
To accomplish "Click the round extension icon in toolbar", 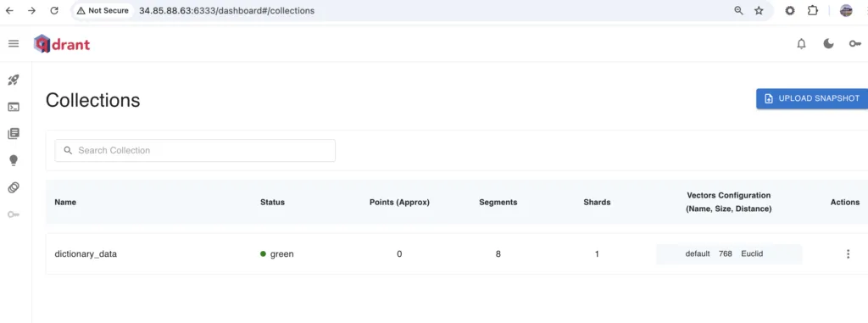I will (x=790, y=10).
